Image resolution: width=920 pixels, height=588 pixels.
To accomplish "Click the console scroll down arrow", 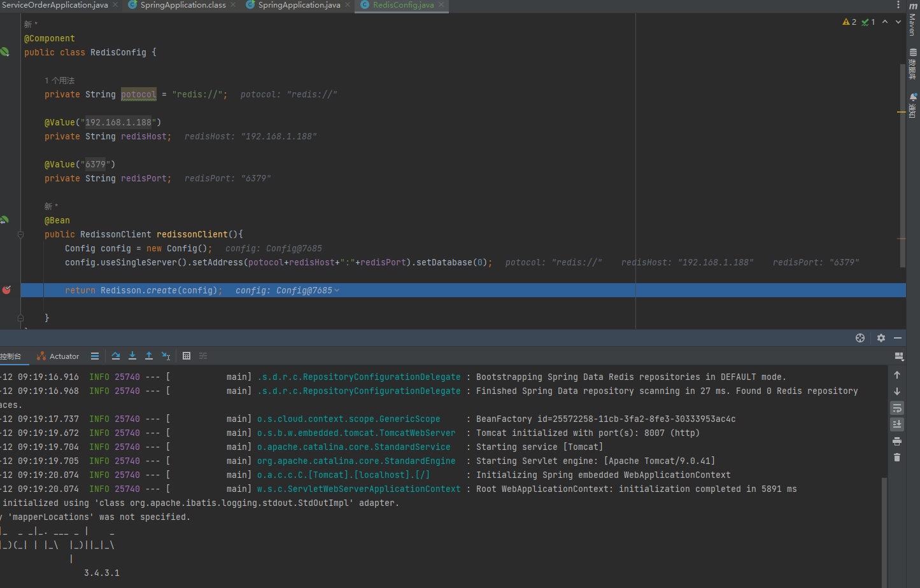I will coord(897,391).
